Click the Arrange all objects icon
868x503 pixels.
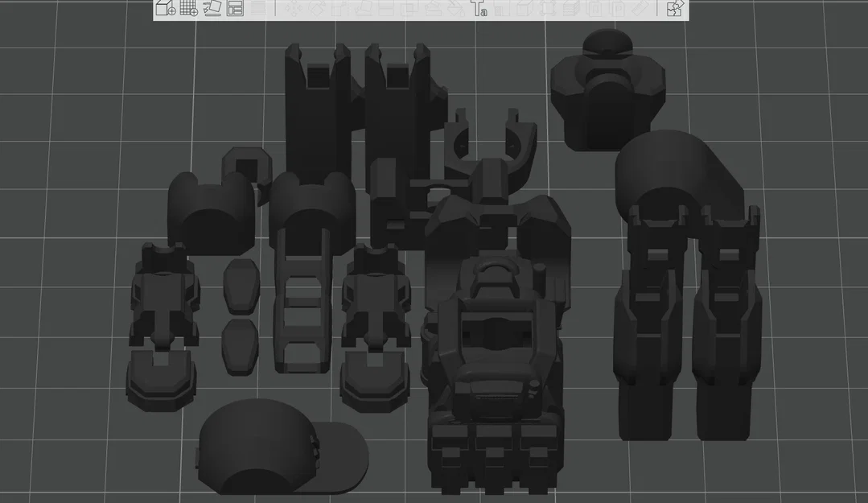coord(235,8)
